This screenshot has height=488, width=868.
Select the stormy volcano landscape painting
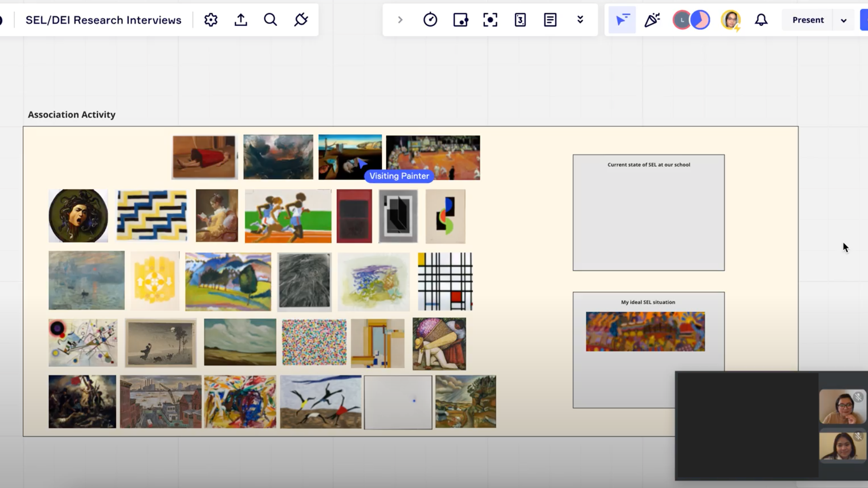[278, 157]
